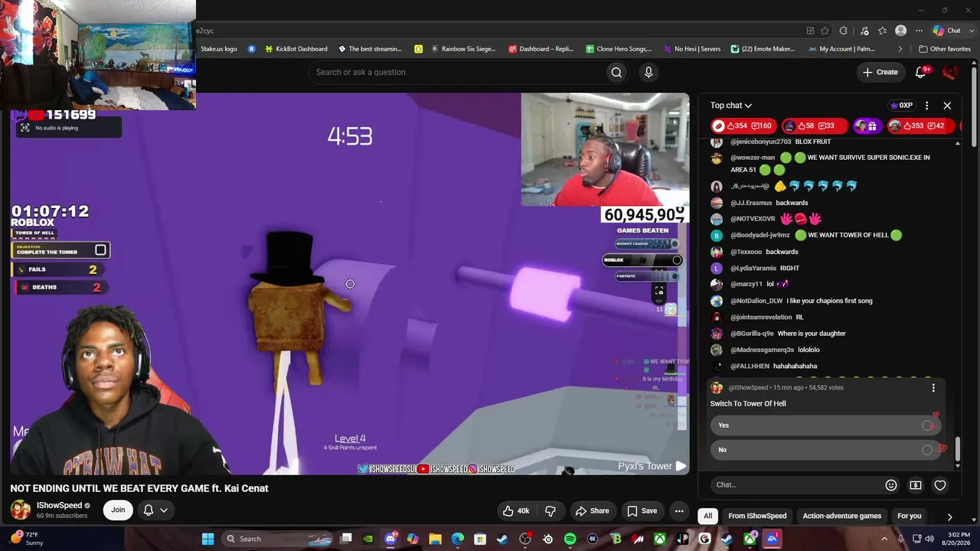
Task: Open Edge split screen icon
Action: click(810, 31)
